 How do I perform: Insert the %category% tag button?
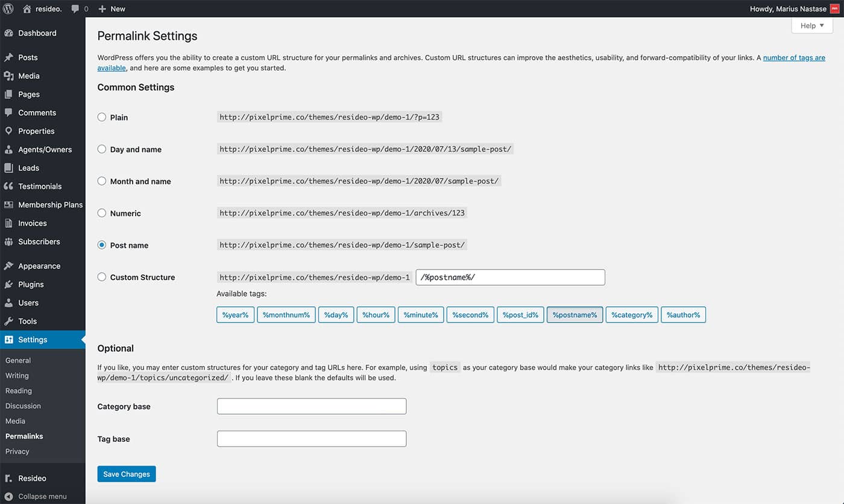click(x=632, y=315)
